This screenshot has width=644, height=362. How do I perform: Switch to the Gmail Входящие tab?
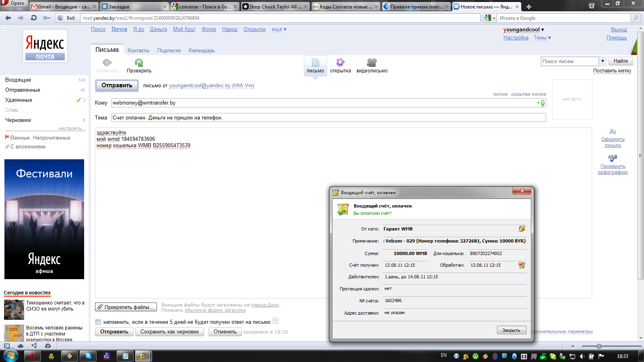(x=64, y=6)
